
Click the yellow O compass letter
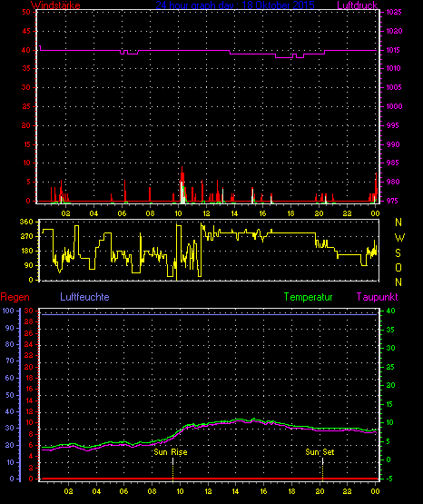click(x=398, y=267)
